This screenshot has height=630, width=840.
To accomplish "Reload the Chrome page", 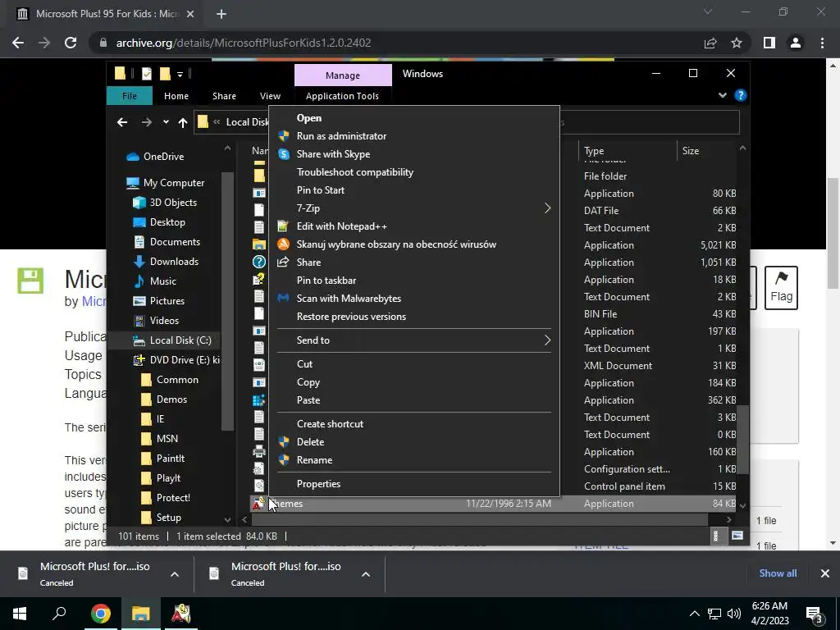I will [x=71, y=43].
